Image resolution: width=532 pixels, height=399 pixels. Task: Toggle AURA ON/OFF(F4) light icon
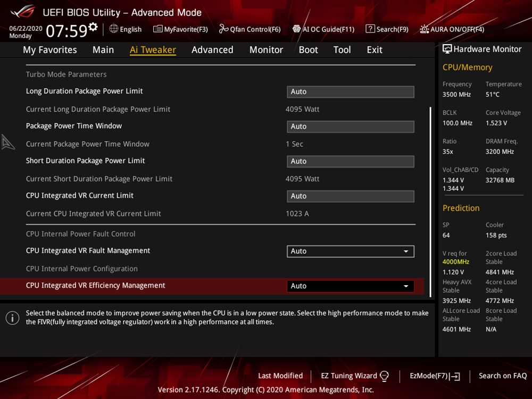424,29
